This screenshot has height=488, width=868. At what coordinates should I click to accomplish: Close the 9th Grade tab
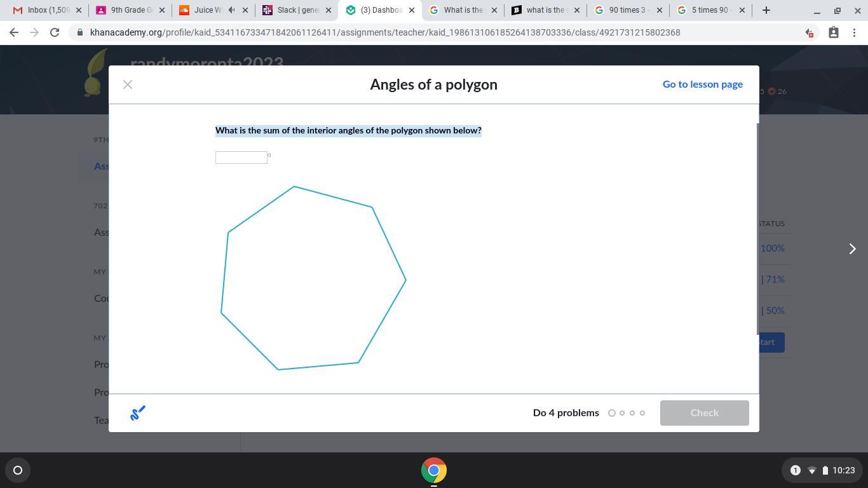162,10
